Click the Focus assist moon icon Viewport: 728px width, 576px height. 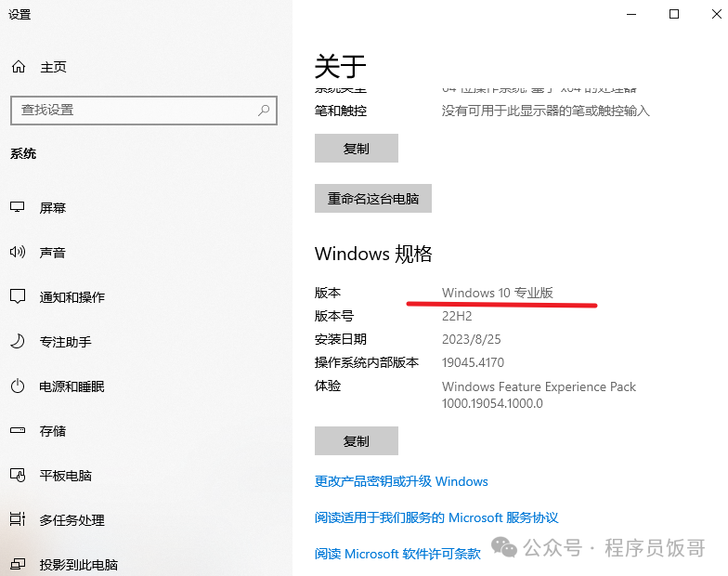pos(18,342)
